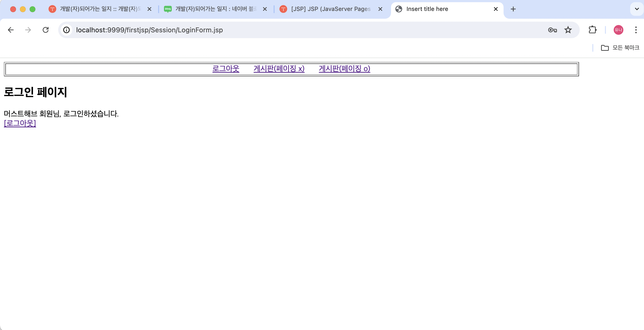The image size is (644, 330).
Task: Open the Extensions puzzle icon
Action: [593, 30]
